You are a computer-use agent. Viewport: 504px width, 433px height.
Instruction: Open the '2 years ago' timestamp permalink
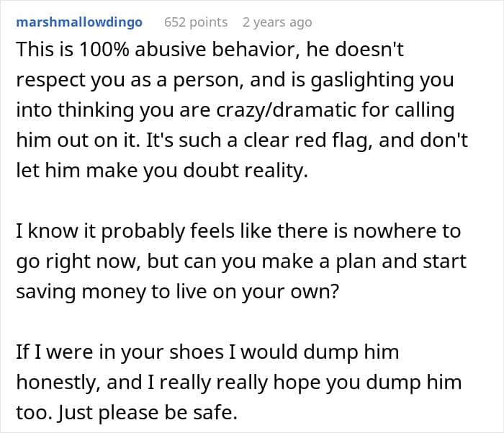pos(277,22)
